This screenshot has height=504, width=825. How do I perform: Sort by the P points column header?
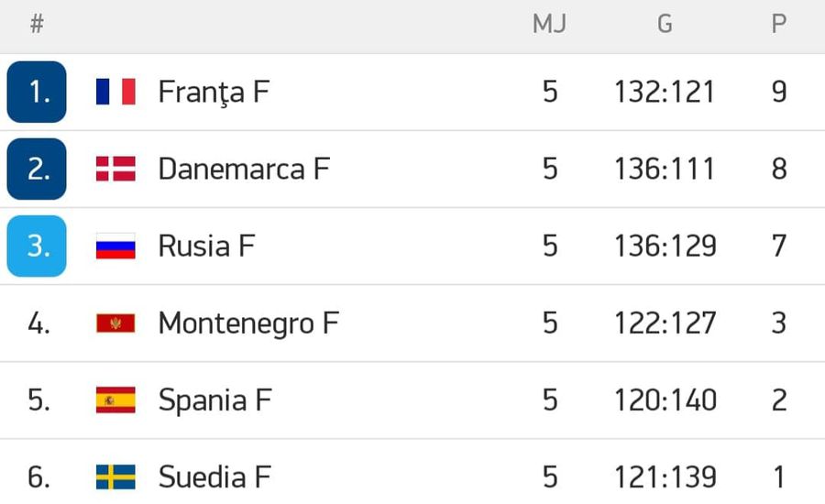[x=779, y=24]
